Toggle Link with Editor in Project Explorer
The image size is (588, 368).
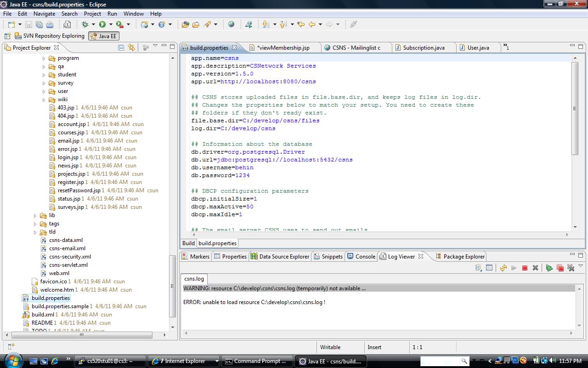click(131, 47)
